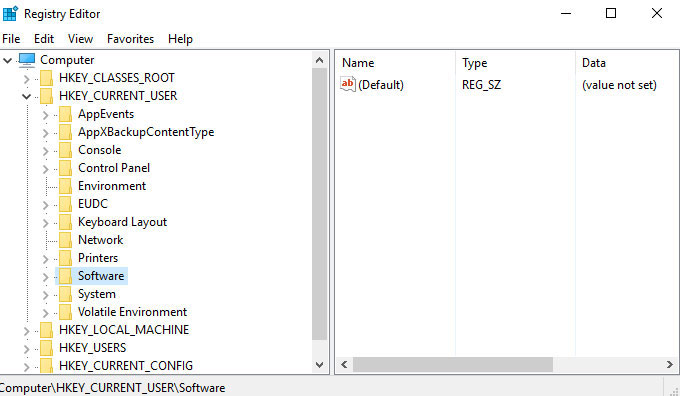Click the HKEY_CURRENT_USER folder icon
The width and height of the screenshot is (680, 396).
coord(46,96)
